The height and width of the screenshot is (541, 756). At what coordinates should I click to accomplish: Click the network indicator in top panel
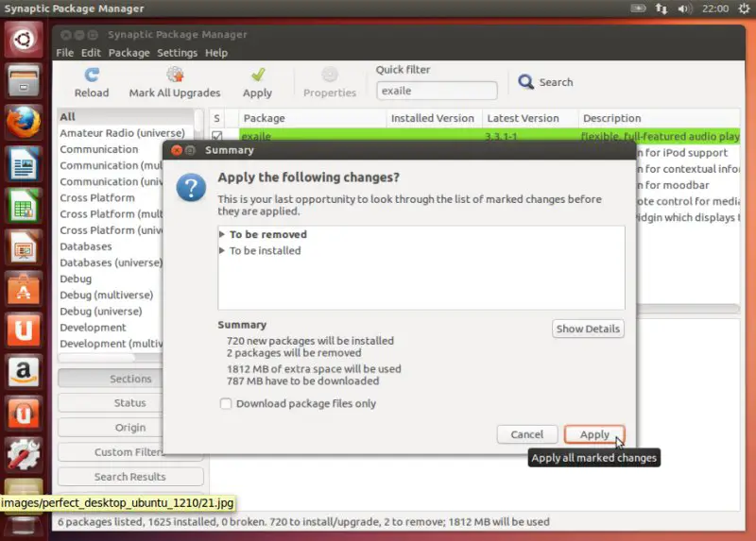tap(661, 8)
